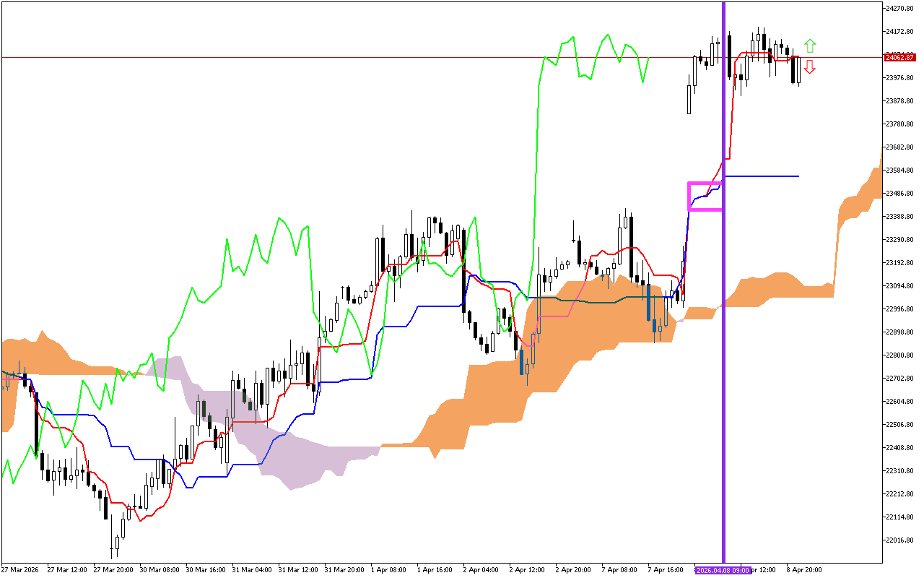
Task: Click the 22016.80 price axis label
Action: click(x=899, y=540)
